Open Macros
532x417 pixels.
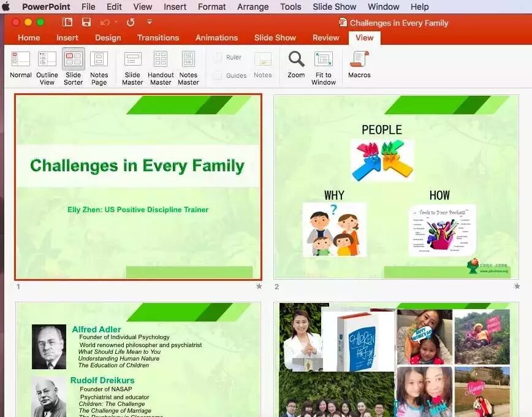point(359,64)
